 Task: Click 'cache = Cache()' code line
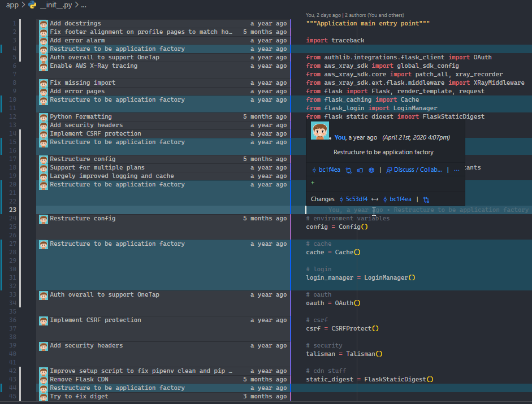click(333, 253)
